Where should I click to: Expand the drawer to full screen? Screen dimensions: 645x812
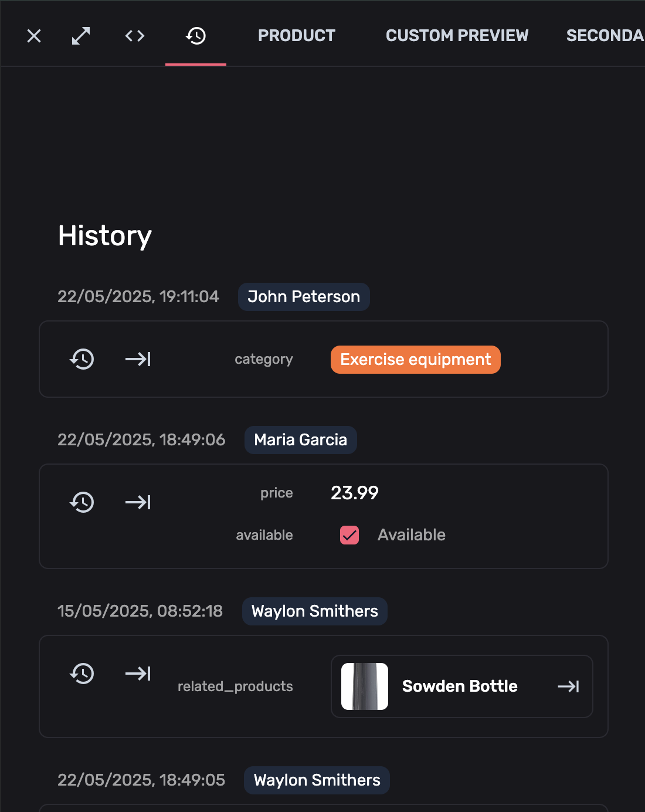click(80, 36)
